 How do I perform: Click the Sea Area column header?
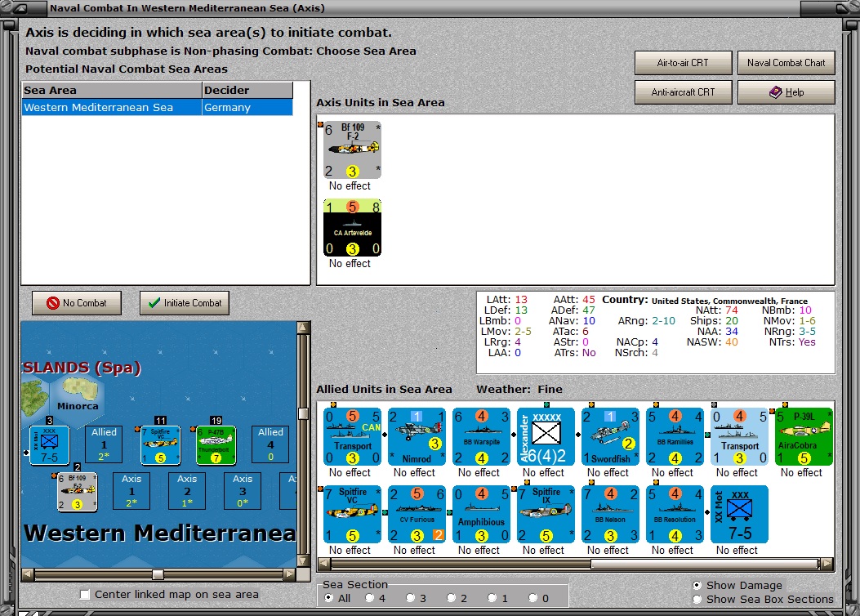tap(112, 90)
